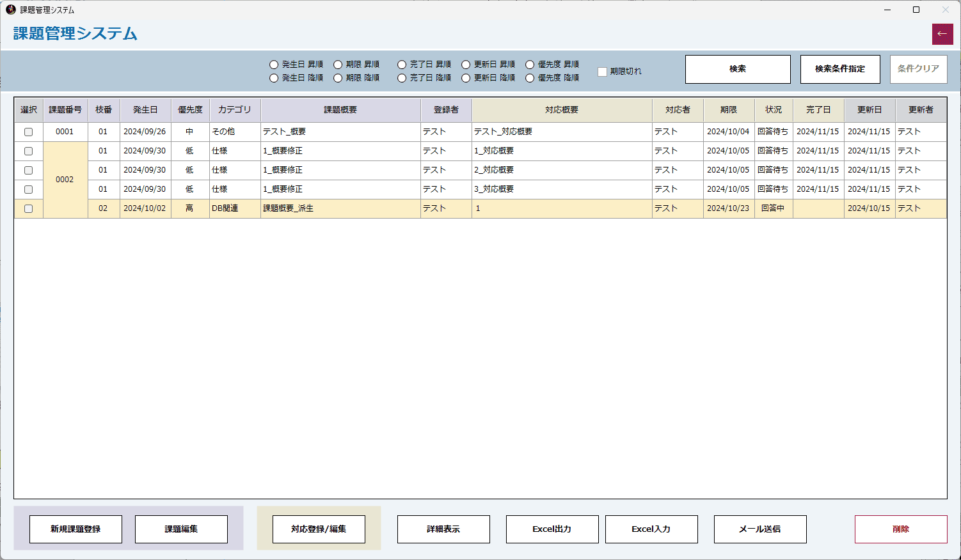Click the 状況 column header
The height and width of the screenshot is (560, 961).
(774, 110)
